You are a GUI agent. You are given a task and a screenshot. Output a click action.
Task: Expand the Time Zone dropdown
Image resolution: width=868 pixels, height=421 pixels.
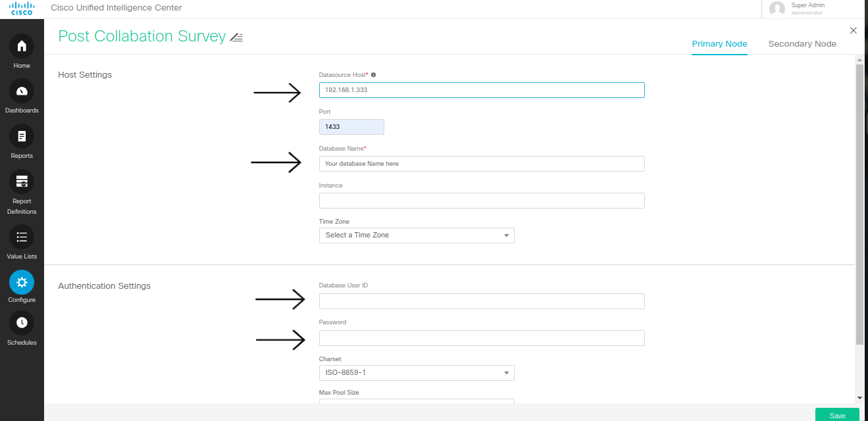[x=417, y=235]
